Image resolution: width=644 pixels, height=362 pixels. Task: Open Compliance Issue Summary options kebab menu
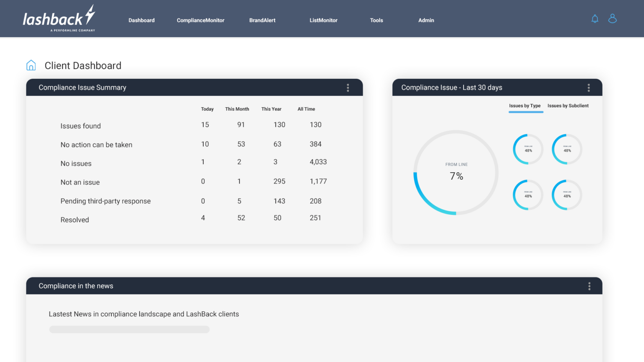click(348, 88)
